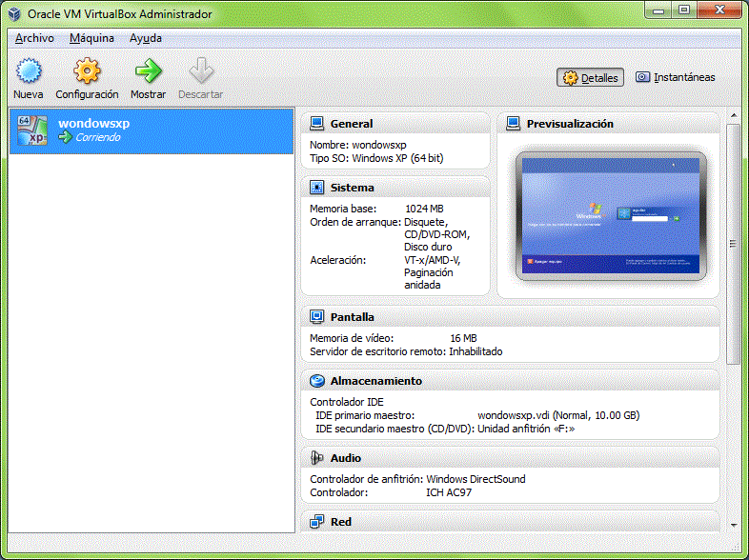Click the Sistema chip icon
The height and width of the screenshot is (560, 749).
click(316, 188)
